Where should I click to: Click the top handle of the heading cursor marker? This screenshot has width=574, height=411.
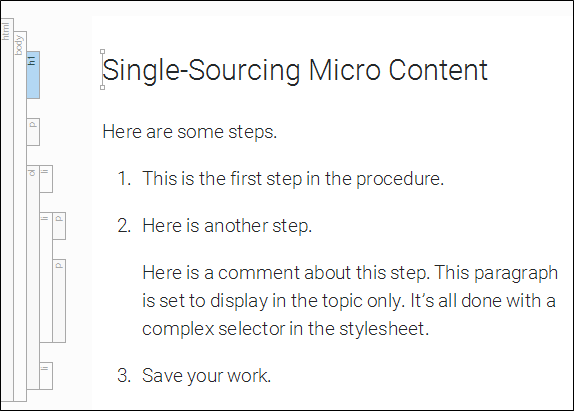[102, 52]
